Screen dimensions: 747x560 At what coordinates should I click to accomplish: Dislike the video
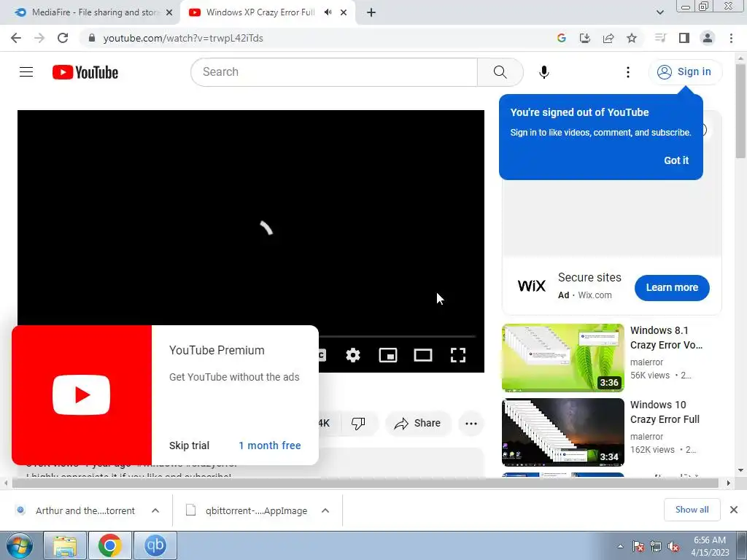tap(357, 424)
